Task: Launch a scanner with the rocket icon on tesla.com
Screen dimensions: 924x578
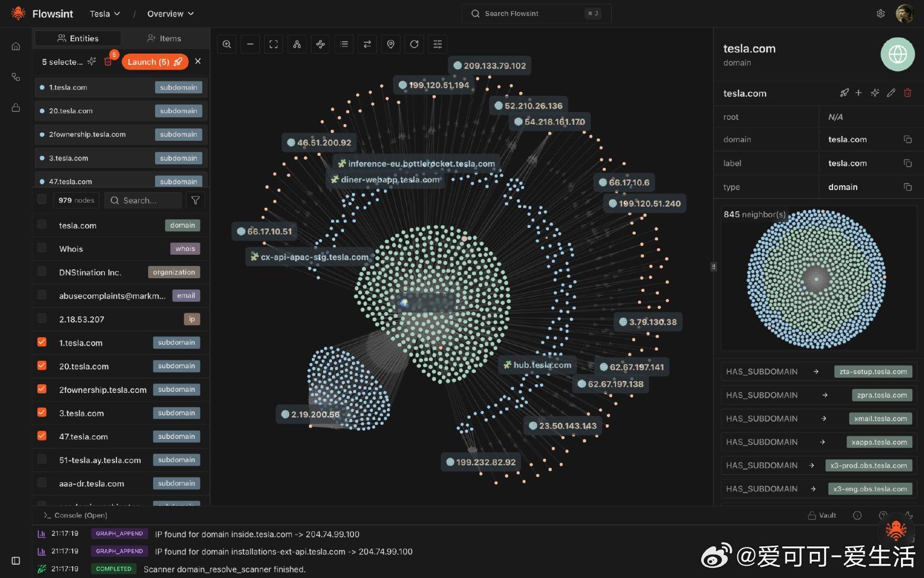Action: 844,93
